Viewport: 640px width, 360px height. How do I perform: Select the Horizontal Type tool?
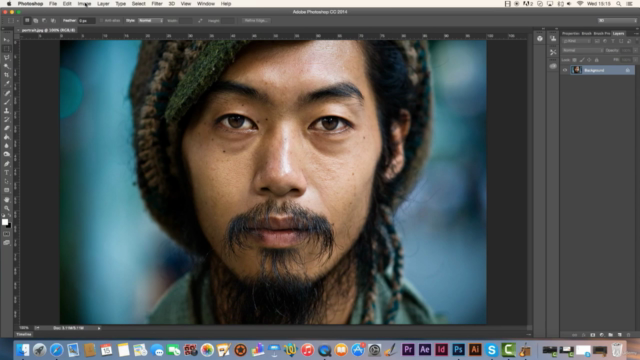point(7,173)
